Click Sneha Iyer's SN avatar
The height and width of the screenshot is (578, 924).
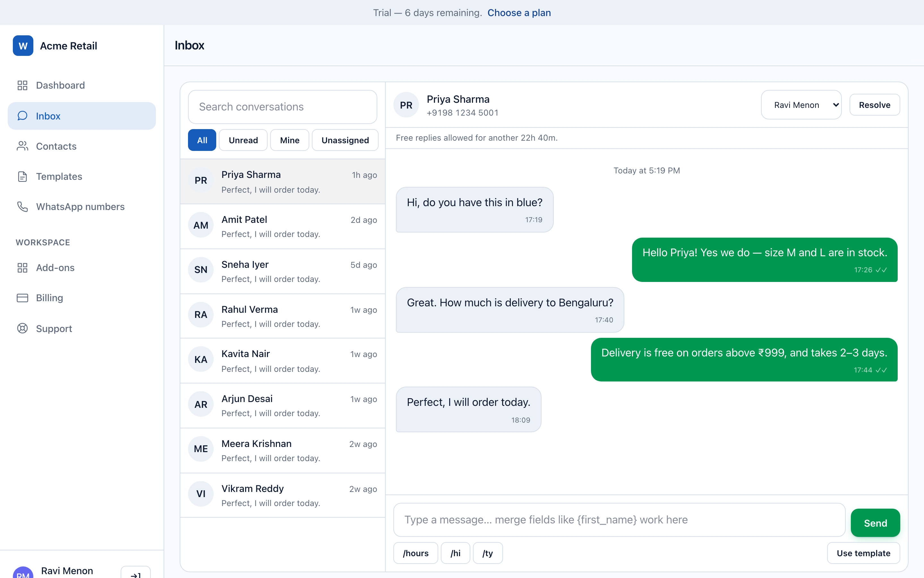tap(201, 270)
